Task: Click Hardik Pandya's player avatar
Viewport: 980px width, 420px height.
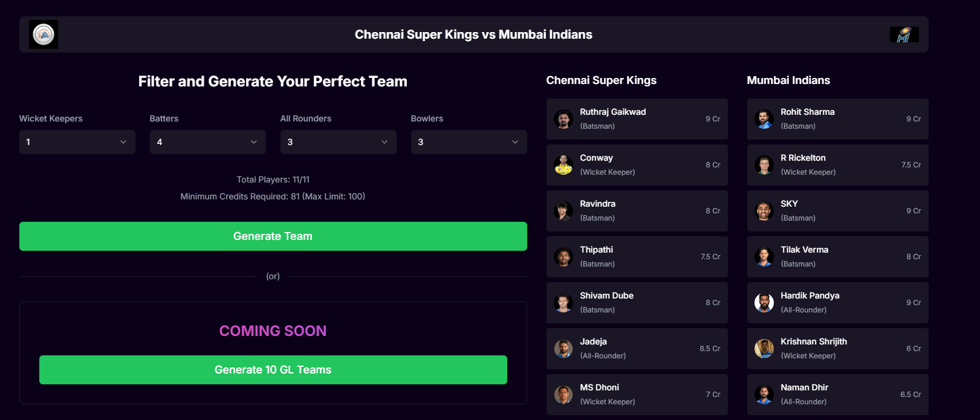Action: click(x=764, y=303)
